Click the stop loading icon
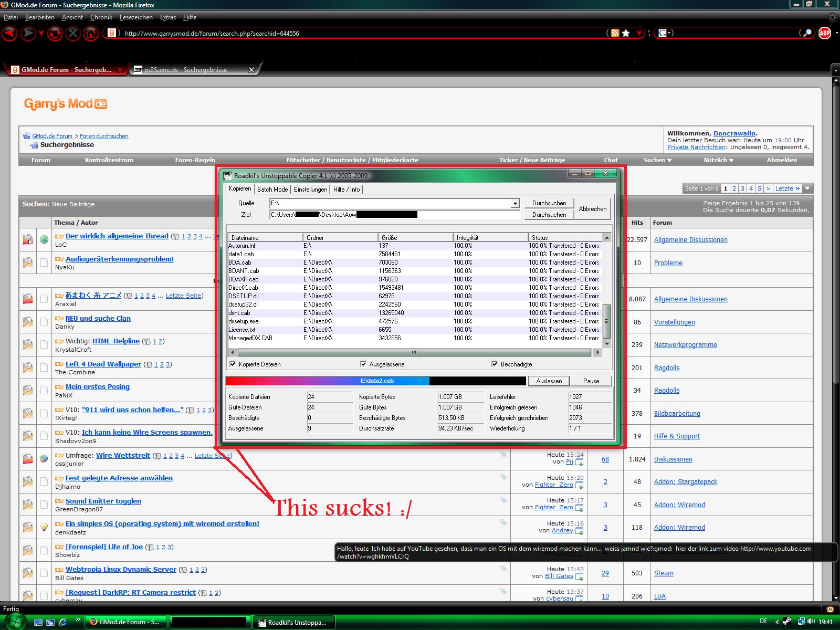The image size is (840, 630). [x=73, y=34]
